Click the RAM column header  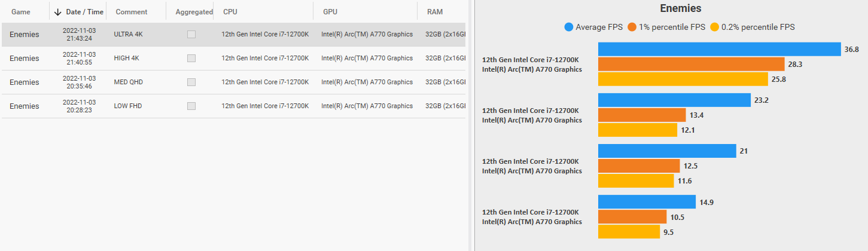[435, 12]
